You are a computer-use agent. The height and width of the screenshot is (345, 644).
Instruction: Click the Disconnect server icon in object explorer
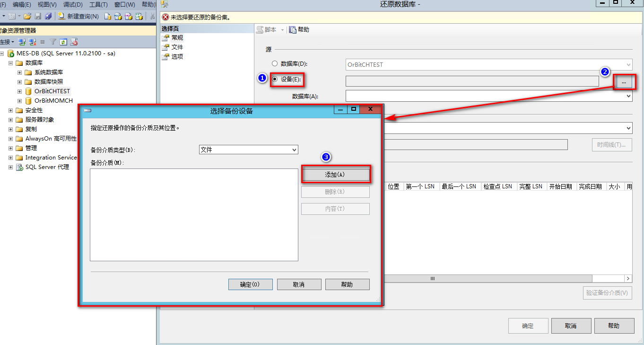31,41
